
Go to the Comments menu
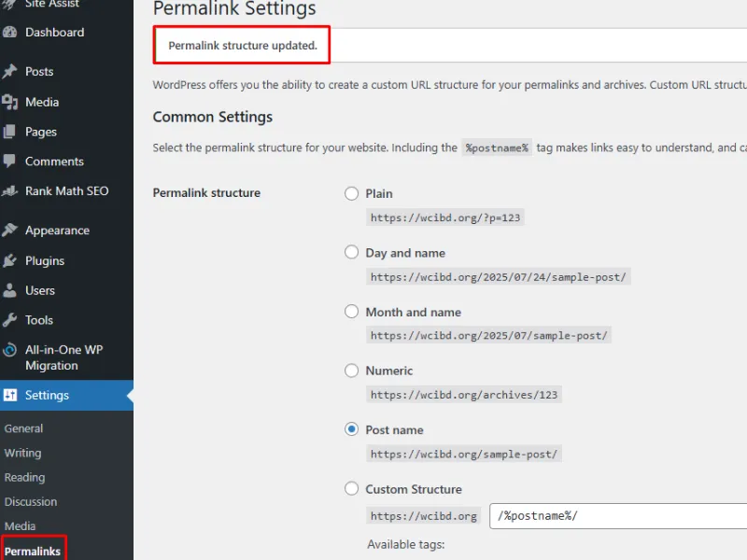(54, 161)
